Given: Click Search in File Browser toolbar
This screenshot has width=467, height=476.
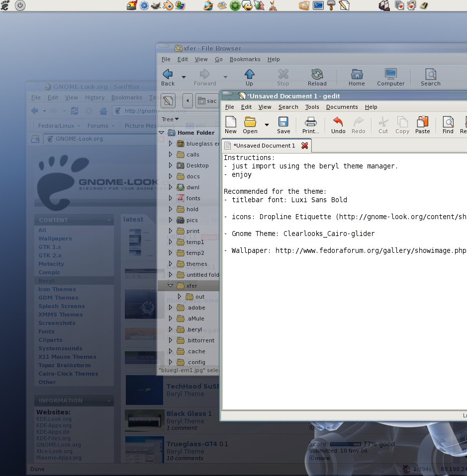Looking at the screenshot, I should point(430,78).
